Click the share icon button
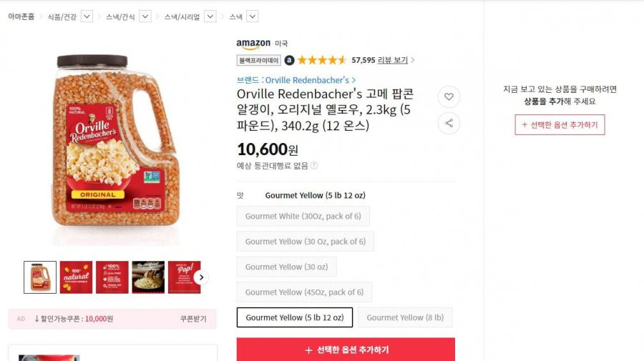The height and width of the screenshot is (361, 644). click(449, 123)
